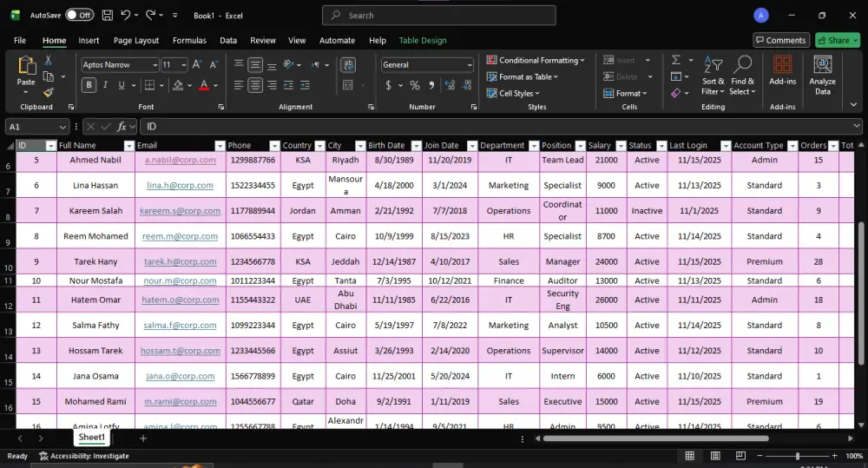Click the Decrease Indent icon

pos(288,85)
